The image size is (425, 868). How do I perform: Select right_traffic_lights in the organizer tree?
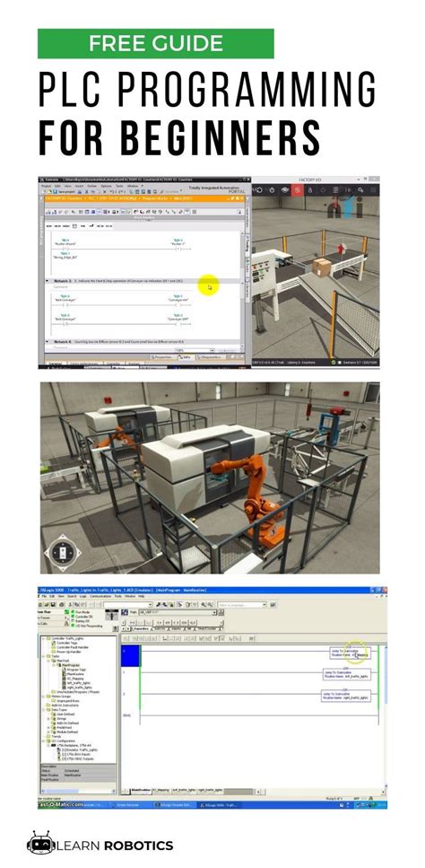coord(79,688)
